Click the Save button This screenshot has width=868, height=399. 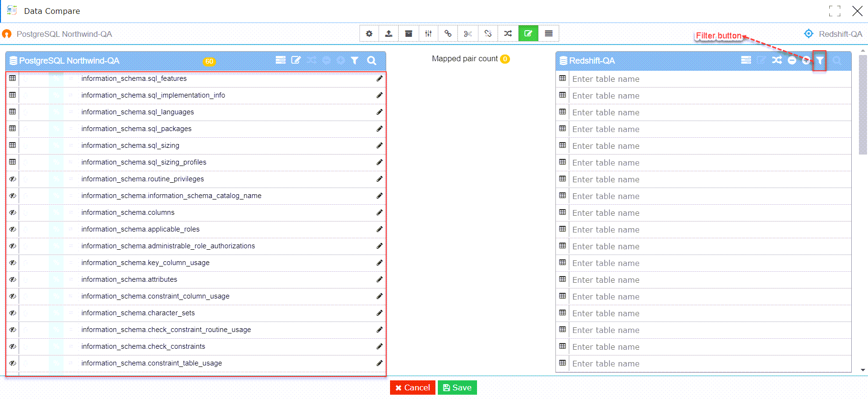tap(457, 388)
